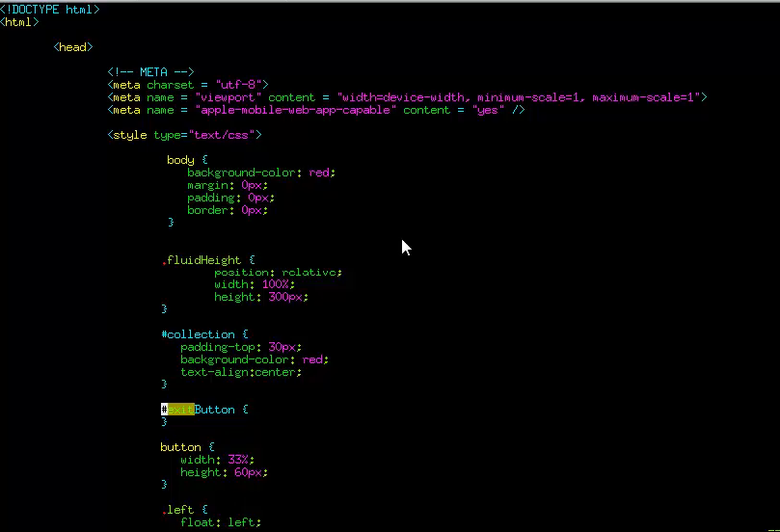Click the .fluidHeight selector
780x532 pixels.
[x=207, y=260]
